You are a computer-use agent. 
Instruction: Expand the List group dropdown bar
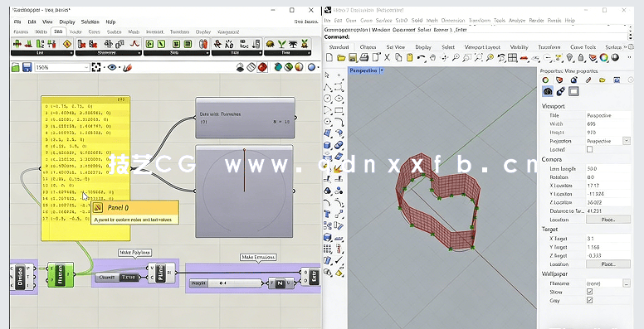(41, 53)
